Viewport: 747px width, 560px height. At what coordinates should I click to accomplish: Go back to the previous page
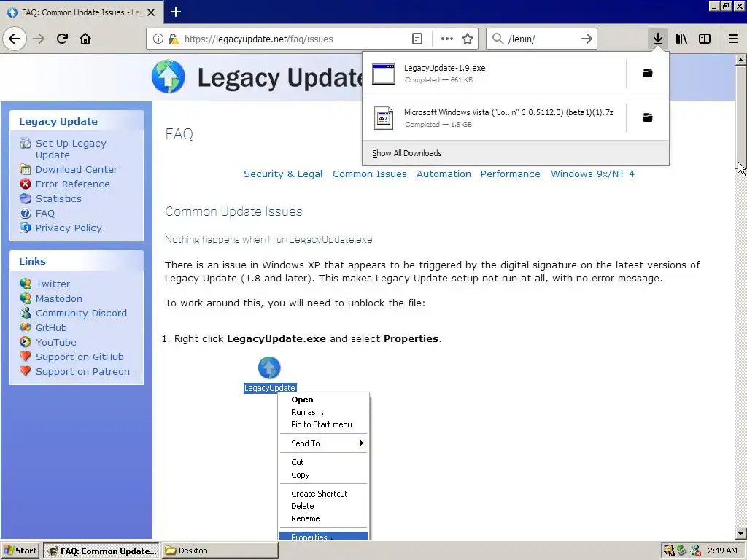click(15, 39)
